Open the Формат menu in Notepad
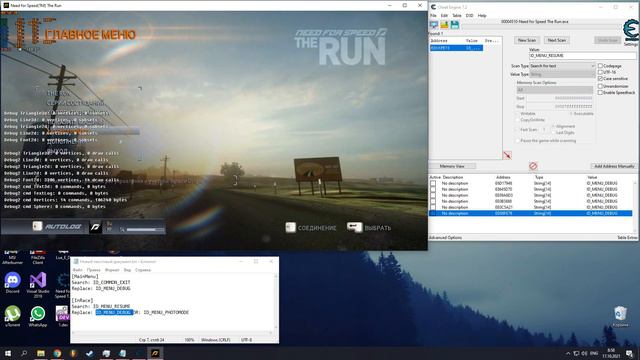This screenshot has height=360, width=640. [112, 270]
